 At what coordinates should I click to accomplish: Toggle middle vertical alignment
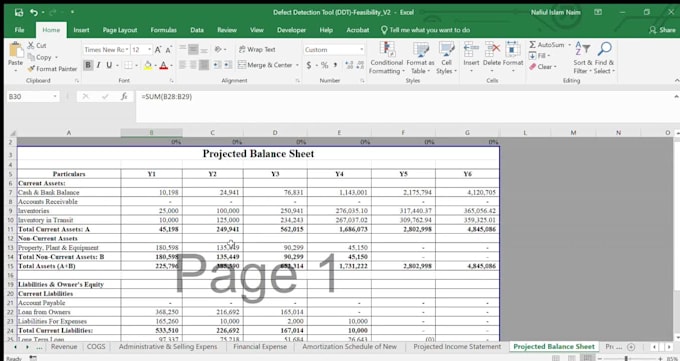coord(193,49)
